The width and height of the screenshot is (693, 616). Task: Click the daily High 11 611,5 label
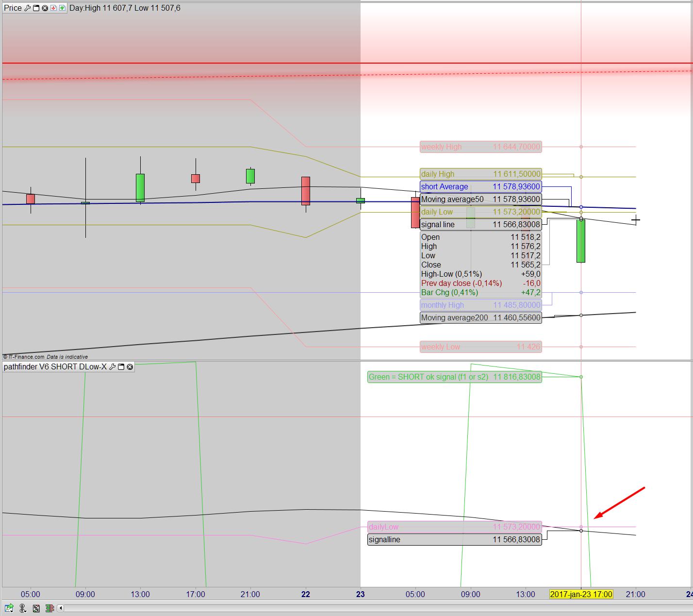tap(480, 174)
